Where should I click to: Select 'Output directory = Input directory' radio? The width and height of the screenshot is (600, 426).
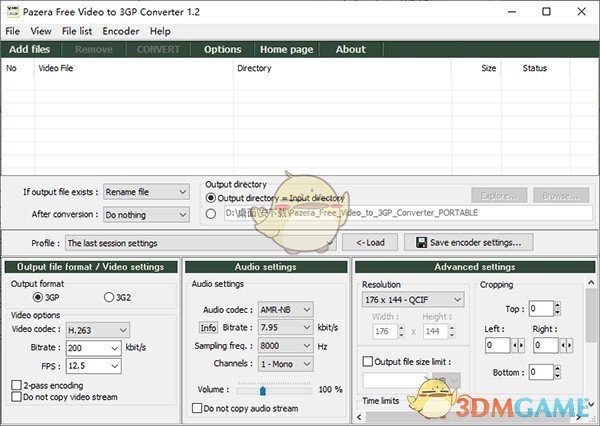click(211, 198)
